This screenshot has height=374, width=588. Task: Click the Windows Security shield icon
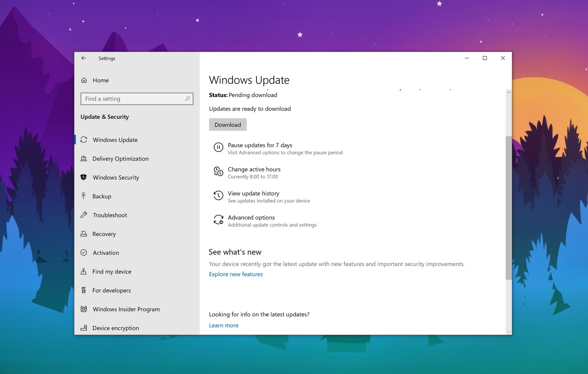pyautogui.click(x=84, y=177)
